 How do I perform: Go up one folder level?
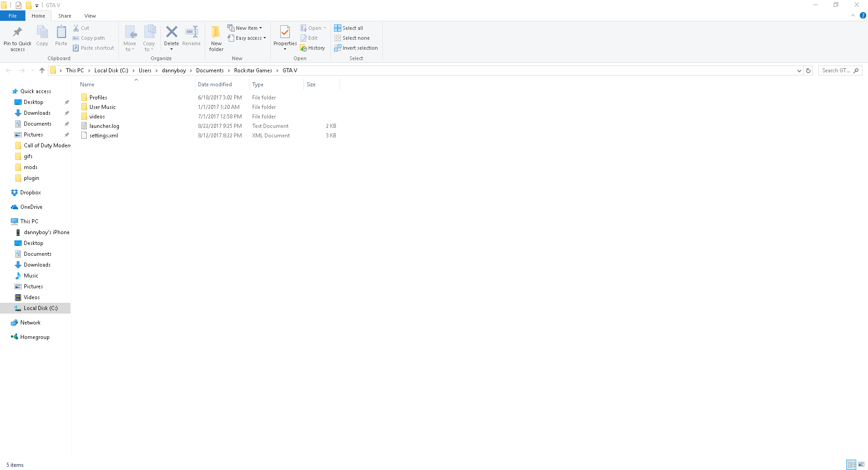click(x=42, y=70)
